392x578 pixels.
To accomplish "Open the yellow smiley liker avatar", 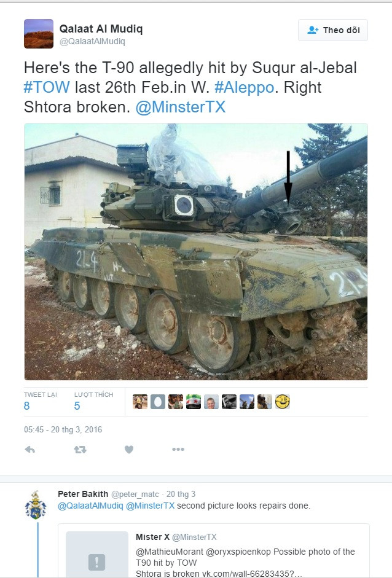I will click(283, 402).
